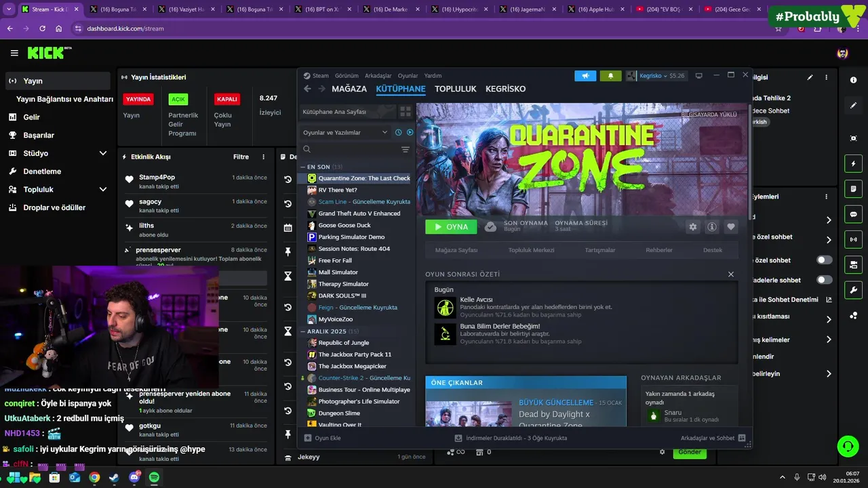Open the library advanced filter icon

[406, 149]
